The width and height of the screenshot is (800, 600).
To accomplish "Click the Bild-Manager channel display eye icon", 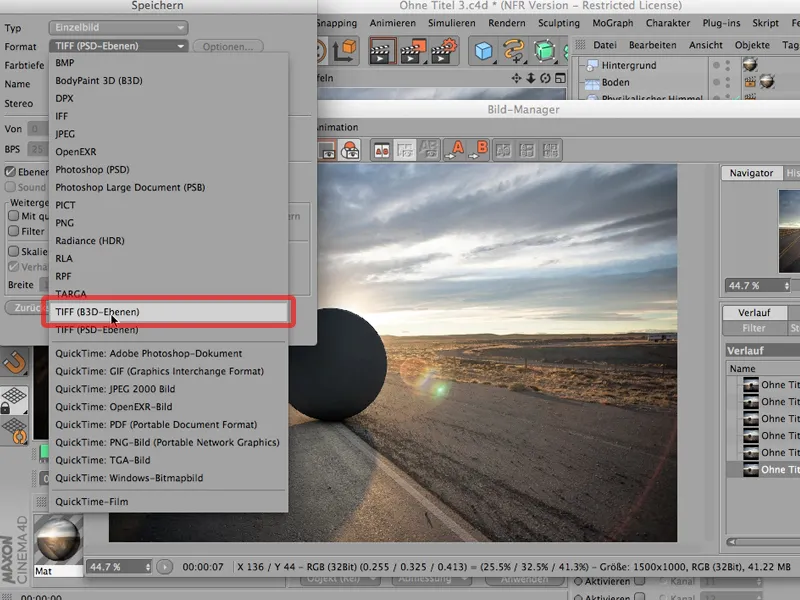I will pos(326,151).
